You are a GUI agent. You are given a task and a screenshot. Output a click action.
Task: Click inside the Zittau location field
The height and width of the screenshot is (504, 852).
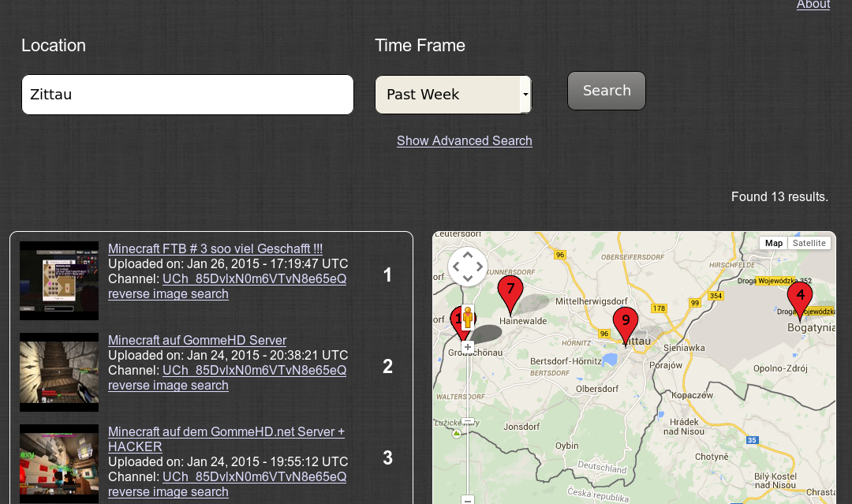tap(187, 94)
